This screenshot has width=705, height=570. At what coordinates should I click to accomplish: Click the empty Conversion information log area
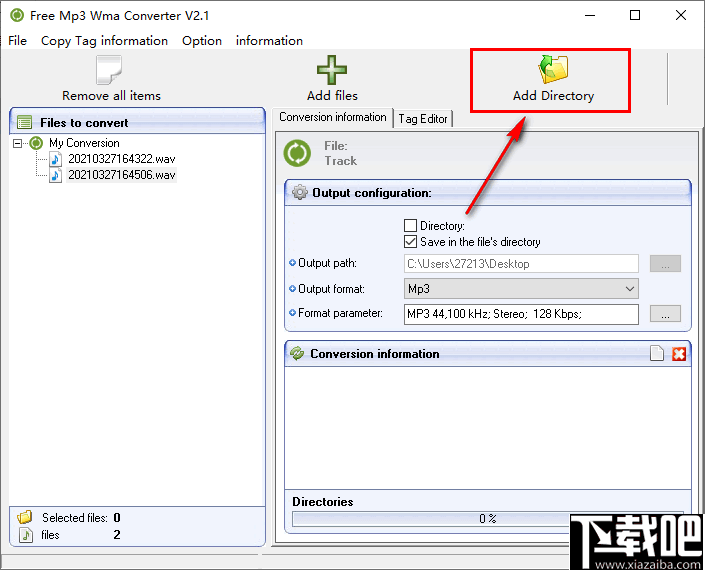pos(487,428)
